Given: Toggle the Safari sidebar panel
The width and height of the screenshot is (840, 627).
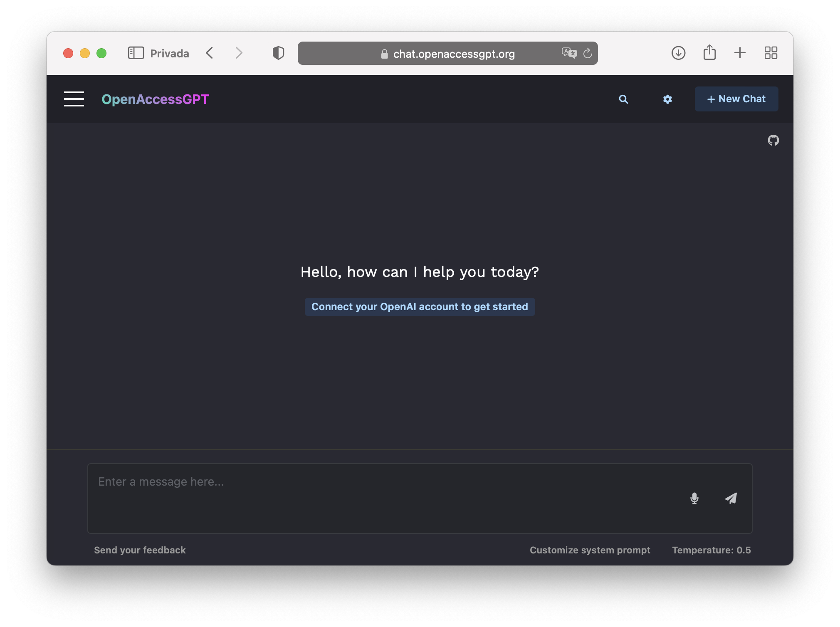Looking at the screenshot, I should tap(136, 53).
